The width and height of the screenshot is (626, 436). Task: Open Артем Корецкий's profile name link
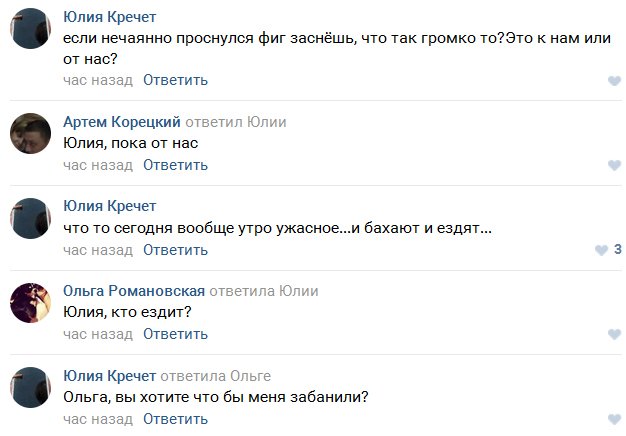coord(121,122)
